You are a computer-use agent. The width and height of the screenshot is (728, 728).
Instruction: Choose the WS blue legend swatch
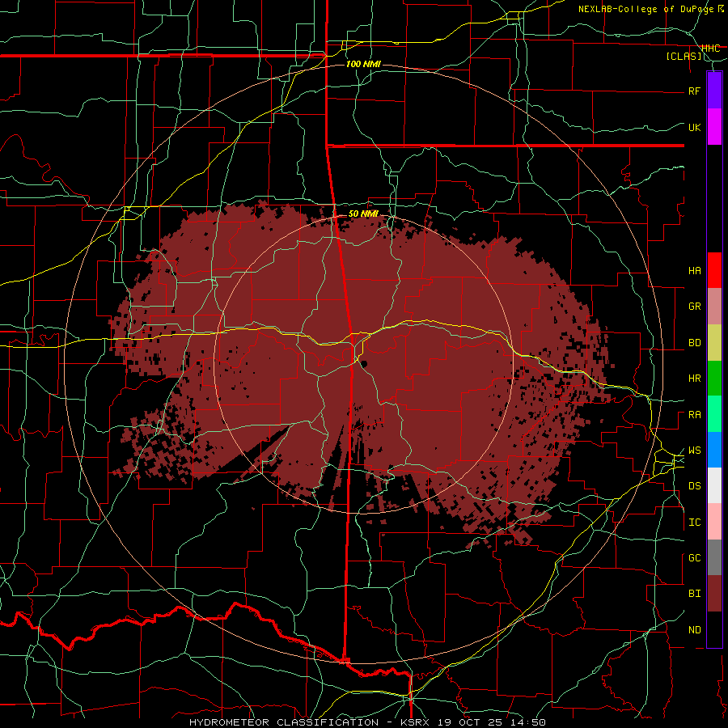coord(714,450)
